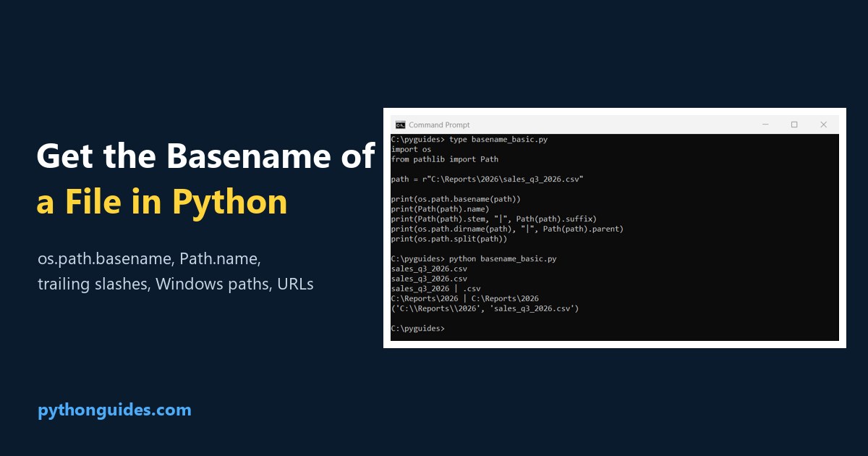Screen dimensions: 868x456
Task: Maximize the Command Prompt window
Action: 794,124
